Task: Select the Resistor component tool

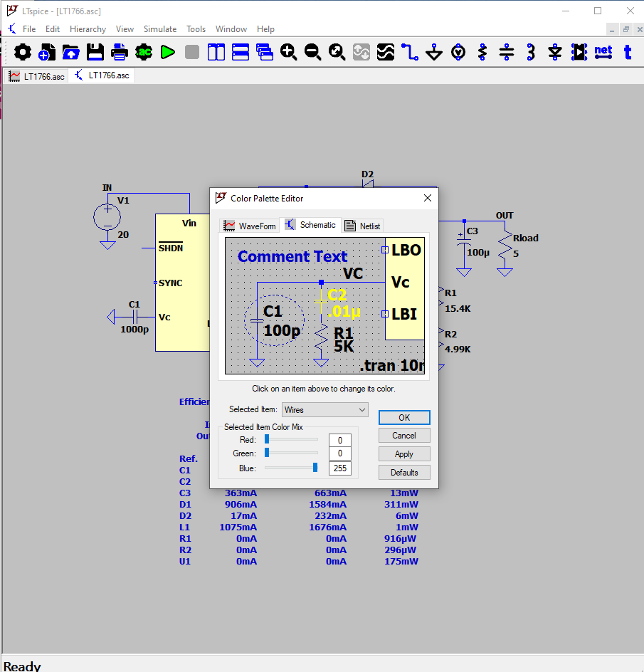Action: [482, 52]
